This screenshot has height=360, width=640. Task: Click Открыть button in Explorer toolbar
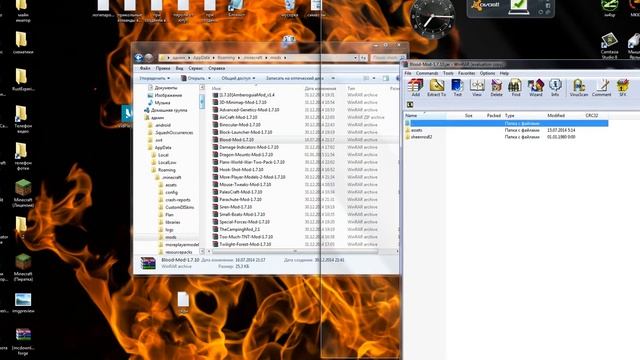tap(193, 78)
